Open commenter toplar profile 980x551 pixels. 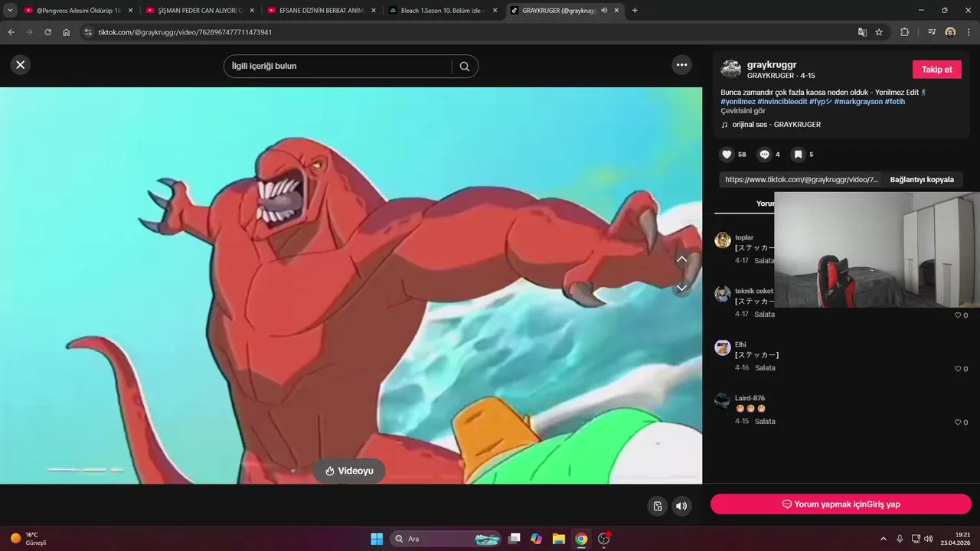click(744, 237)
